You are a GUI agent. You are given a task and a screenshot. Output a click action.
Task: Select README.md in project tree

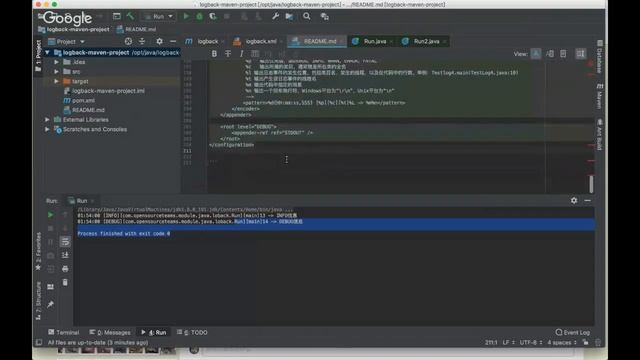pos(84,110)
